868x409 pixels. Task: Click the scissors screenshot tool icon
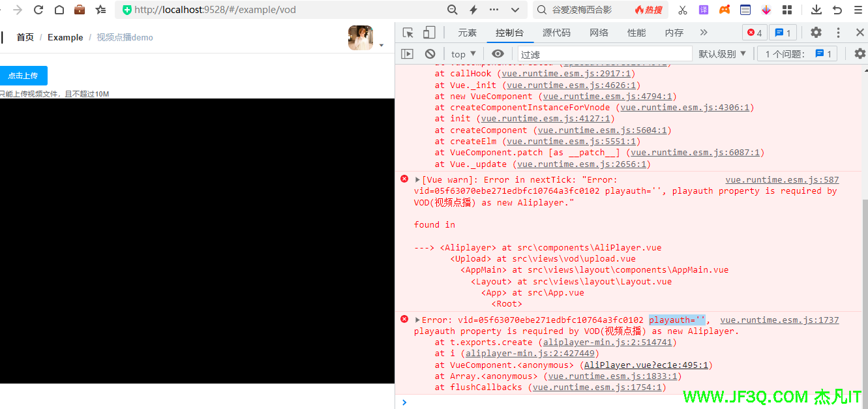(x=683, y=10)
